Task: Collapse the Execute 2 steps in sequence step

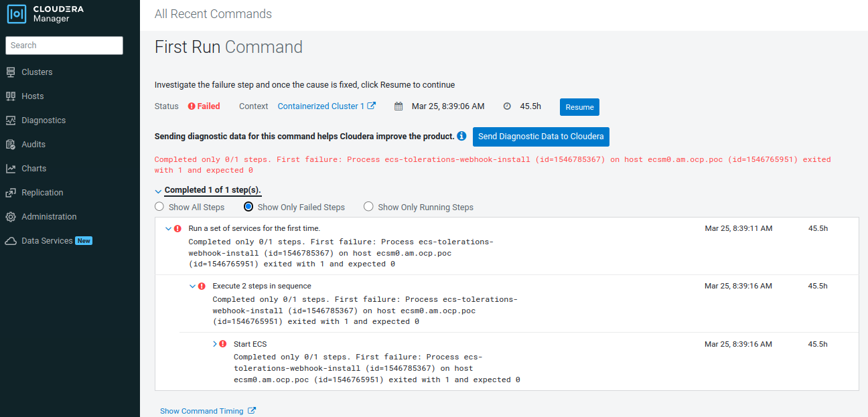Action: click(193, 286)
